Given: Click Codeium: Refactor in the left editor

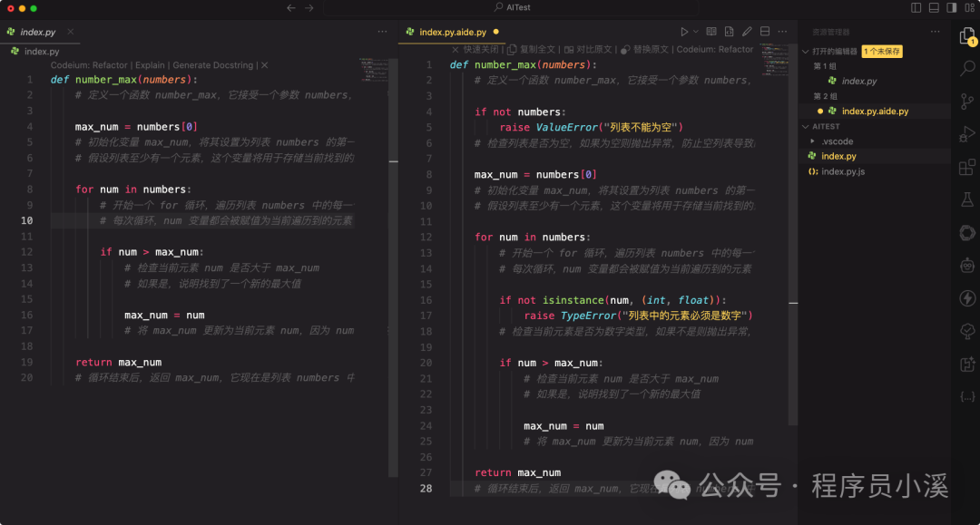Looking at the screenshot, I should point(89,65).
